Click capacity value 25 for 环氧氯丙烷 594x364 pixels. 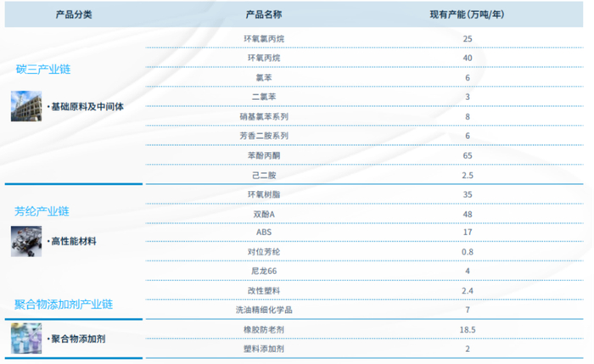468,39
